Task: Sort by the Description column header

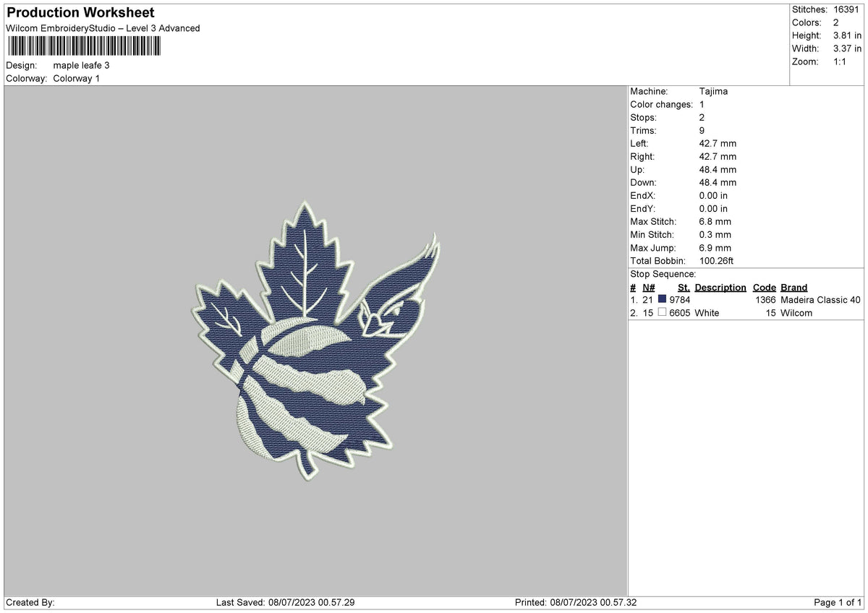Action: click(x=720, y=287)
